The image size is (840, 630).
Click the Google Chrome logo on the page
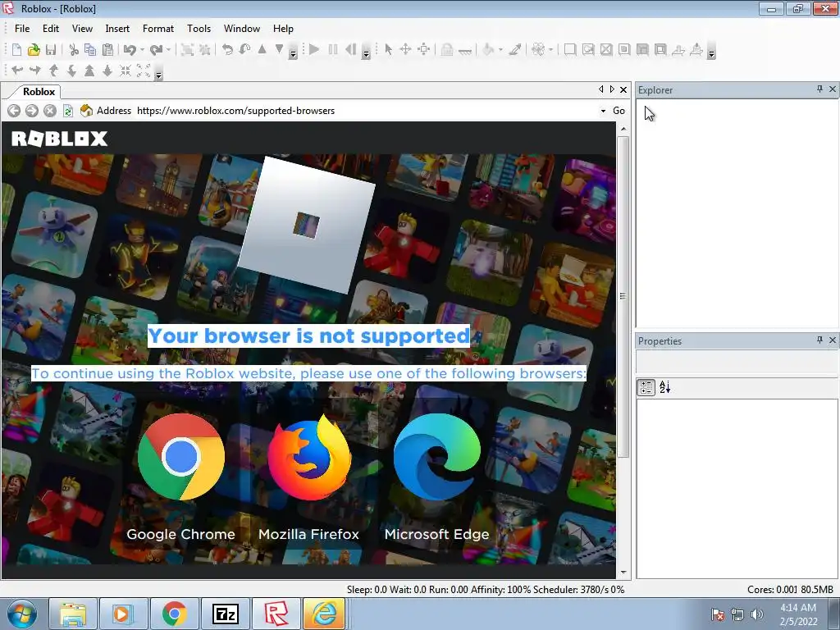181,456
